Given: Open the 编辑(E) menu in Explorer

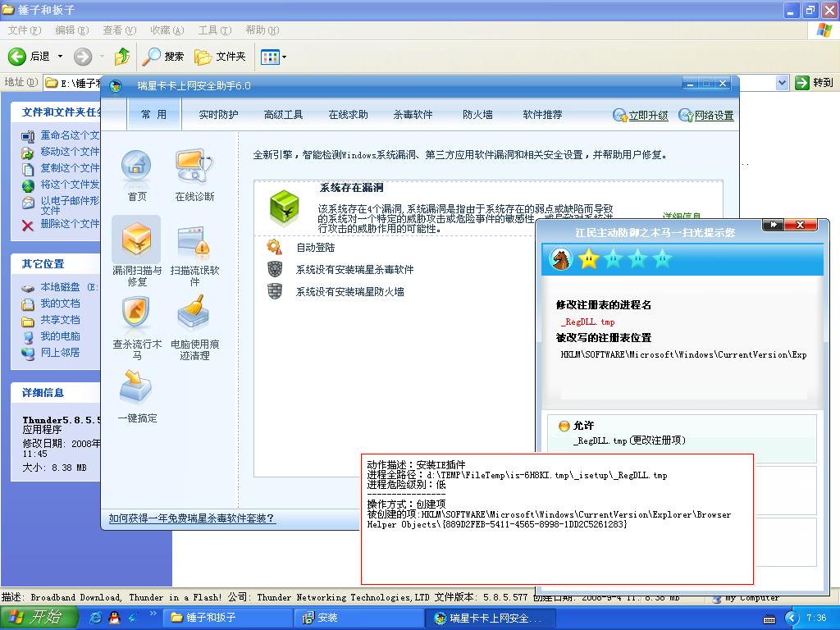Looking at the screenshot, I should [x=72, y=30].
